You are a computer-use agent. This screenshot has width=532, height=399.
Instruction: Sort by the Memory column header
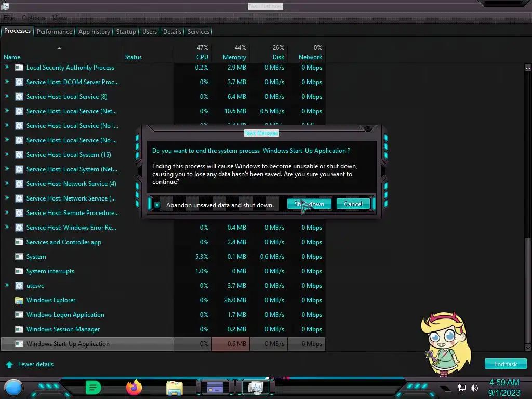coord(231,52)
